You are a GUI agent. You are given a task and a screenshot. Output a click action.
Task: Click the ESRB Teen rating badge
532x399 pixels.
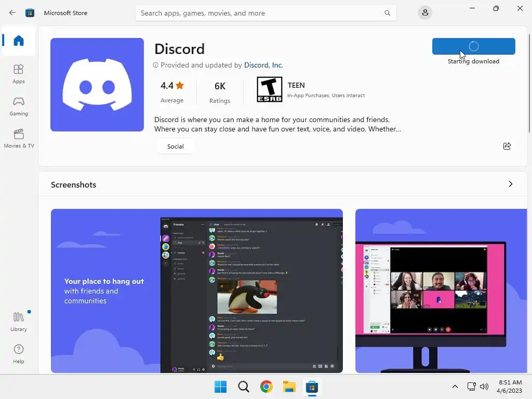pos(270,89)
